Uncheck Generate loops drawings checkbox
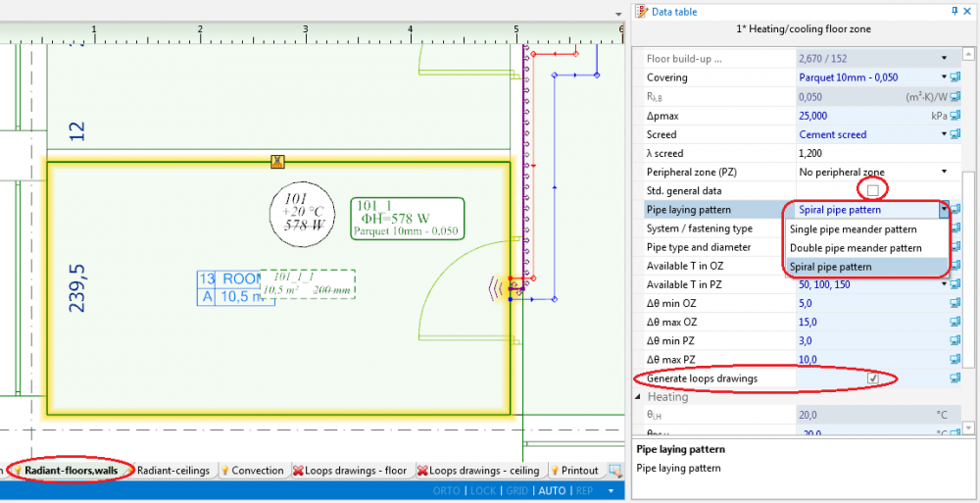The image size is (980, 503). pyautogui.click(x=872, y=378)
